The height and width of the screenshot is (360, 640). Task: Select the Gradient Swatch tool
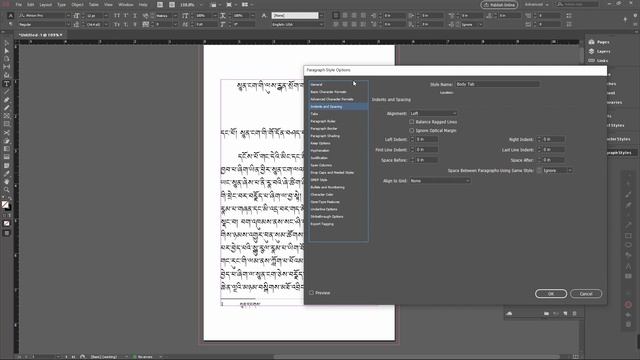pos(7,149)
